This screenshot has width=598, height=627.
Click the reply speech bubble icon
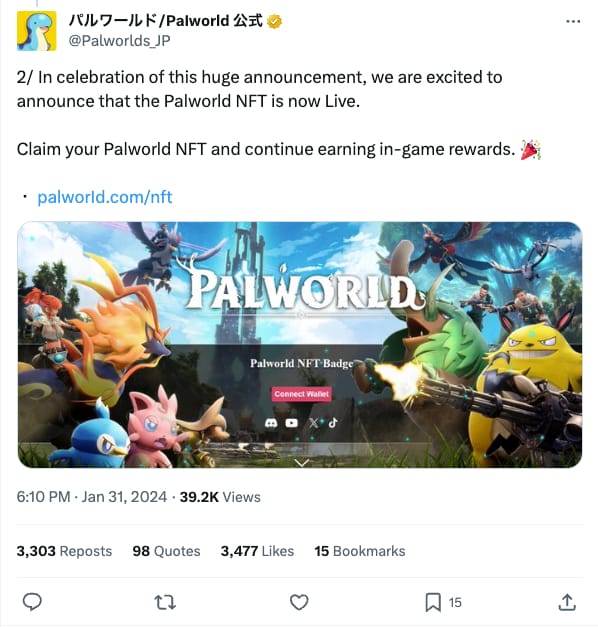(x=32, y=602)
